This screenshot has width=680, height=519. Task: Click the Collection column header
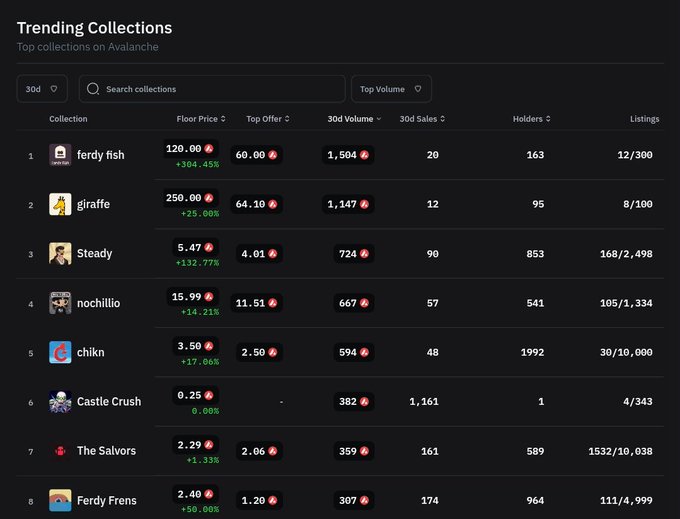click(x=68, y=119)
